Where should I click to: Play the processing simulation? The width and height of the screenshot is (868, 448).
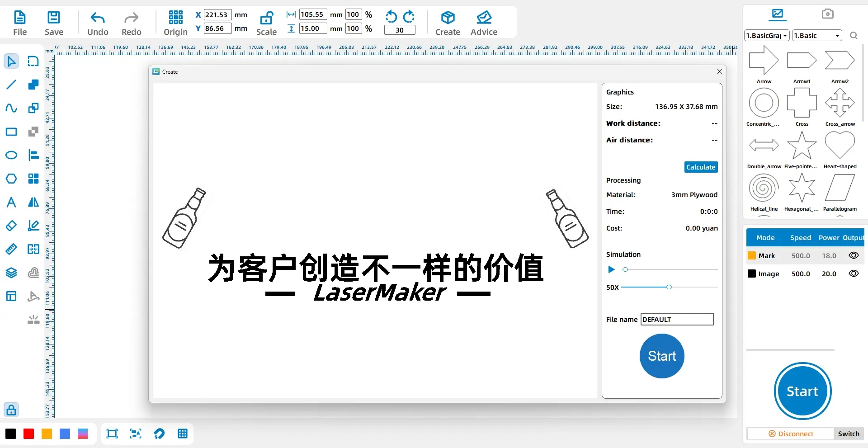point(611,269)
